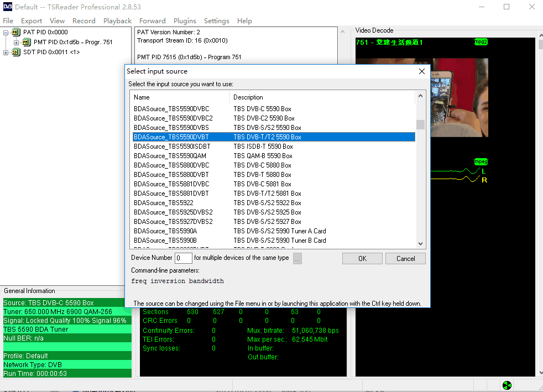Click the PMT PID 0x1d5b icon
Screen dimensions: 543x392
coord(27,43)
